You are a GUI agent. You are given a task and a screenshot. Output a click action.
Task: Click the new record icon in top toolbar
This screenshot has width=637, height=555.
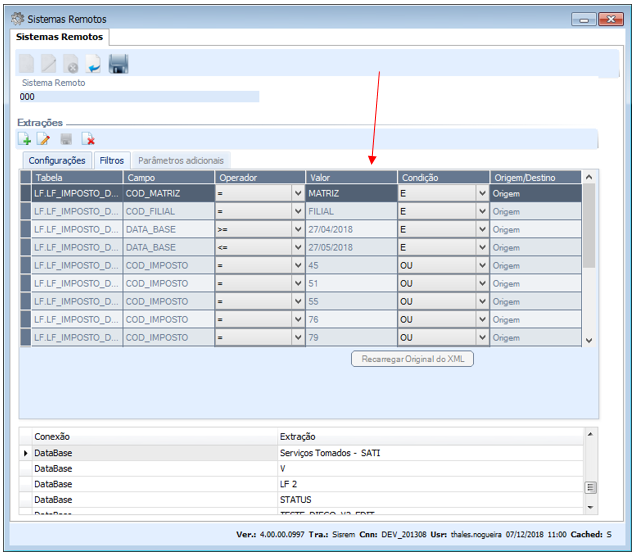tap(28, 65)
